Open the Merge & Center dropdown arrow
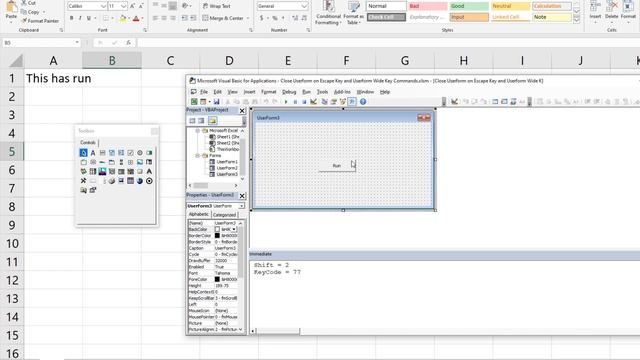This screenshot has height=360, width=640. pyautogui.click(x=248, y=18)
